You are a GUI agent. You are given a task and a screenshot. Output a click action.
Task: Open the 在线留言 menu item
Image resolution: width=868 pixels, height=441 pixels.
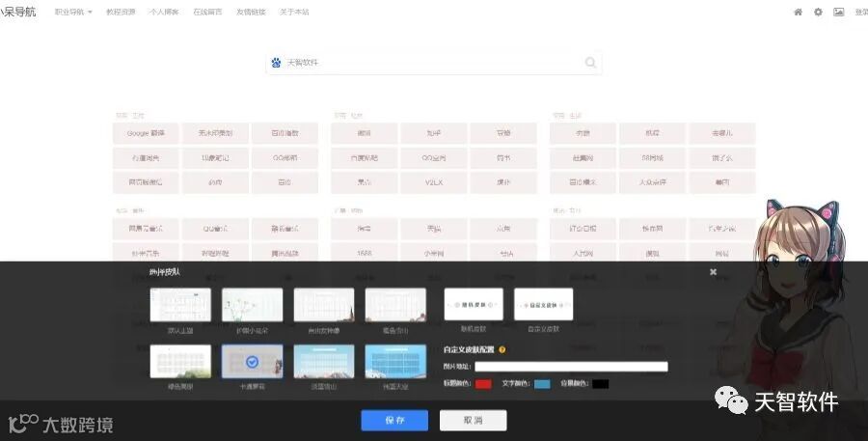pyautogui.click(x=207, y=12)
